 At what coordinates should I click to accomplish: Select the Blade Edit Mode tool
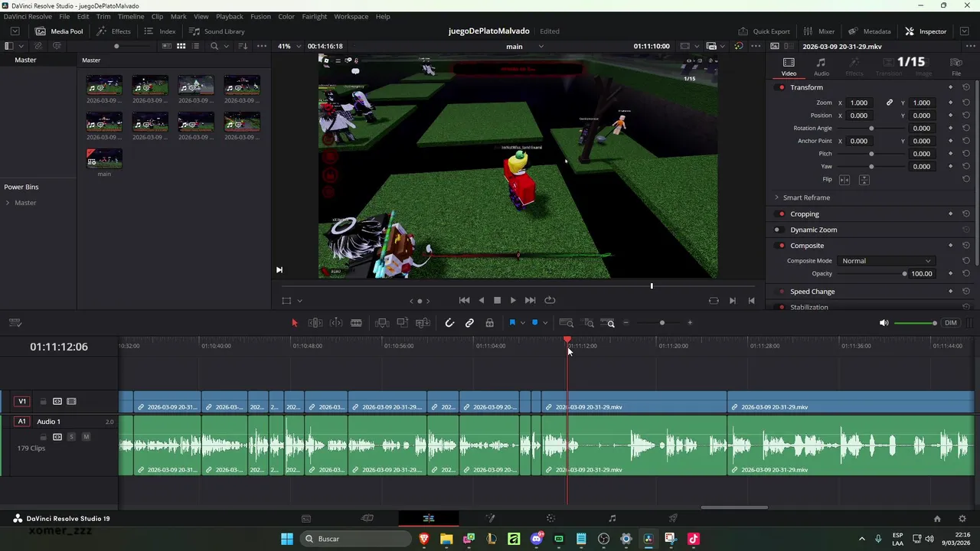[x=356, y=323]
